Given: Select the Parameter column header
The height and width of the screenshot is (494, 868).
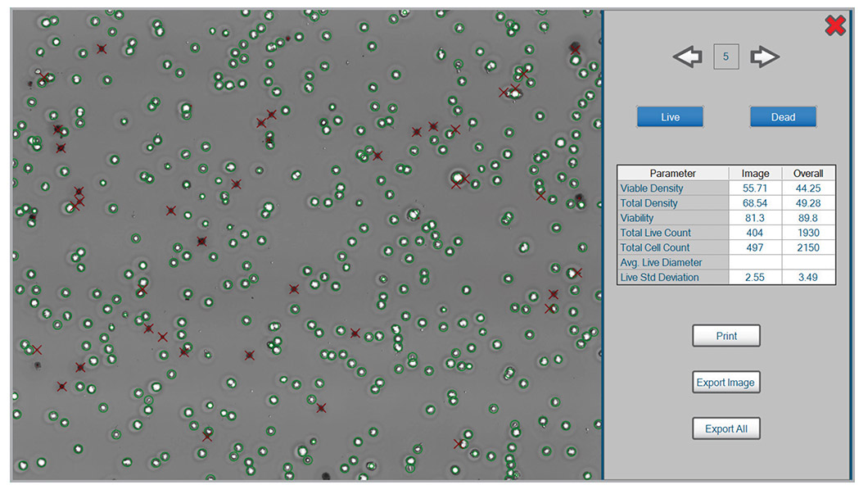Looking at the screenshot, I should pyautogui.click(x=672, y=174).
